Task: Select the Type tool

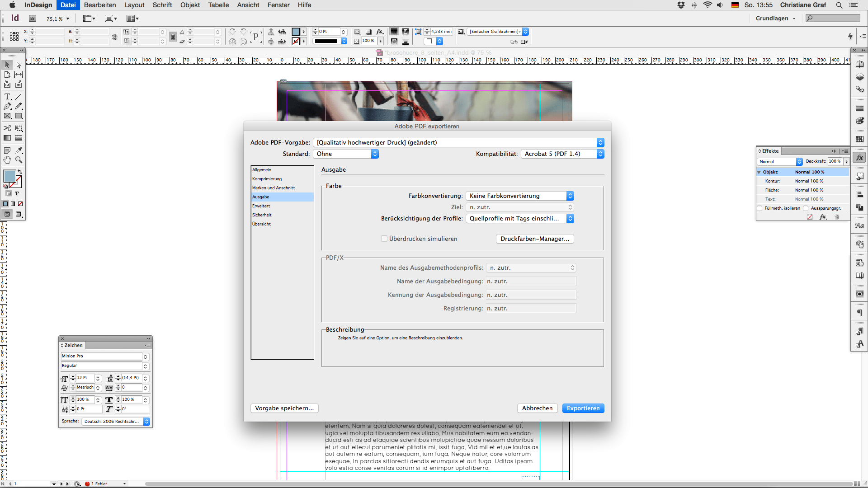Action: 7,97
